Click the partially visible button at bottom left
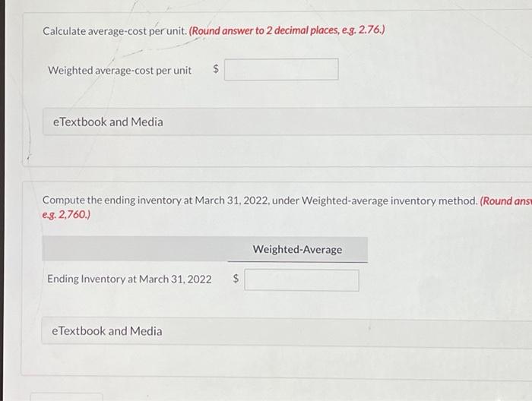This screenshot has width=532, height=401. click(67, 397)
